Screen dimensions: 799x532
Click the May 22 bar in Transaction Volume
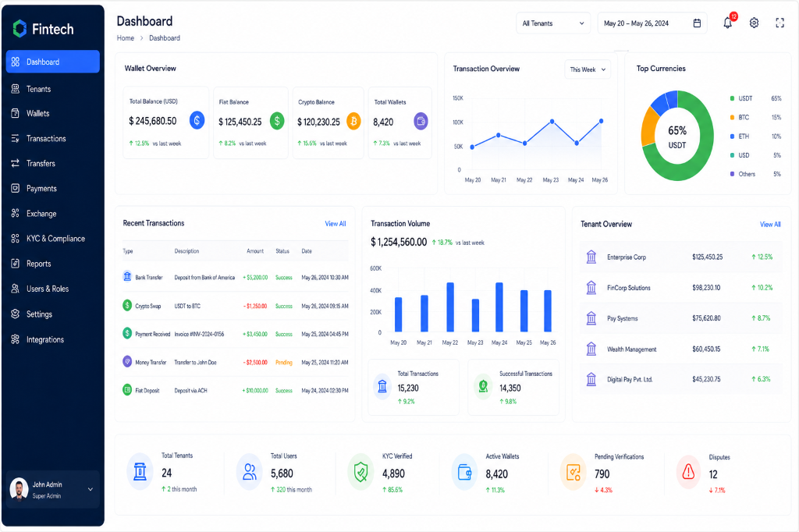(x=450, y=307)
